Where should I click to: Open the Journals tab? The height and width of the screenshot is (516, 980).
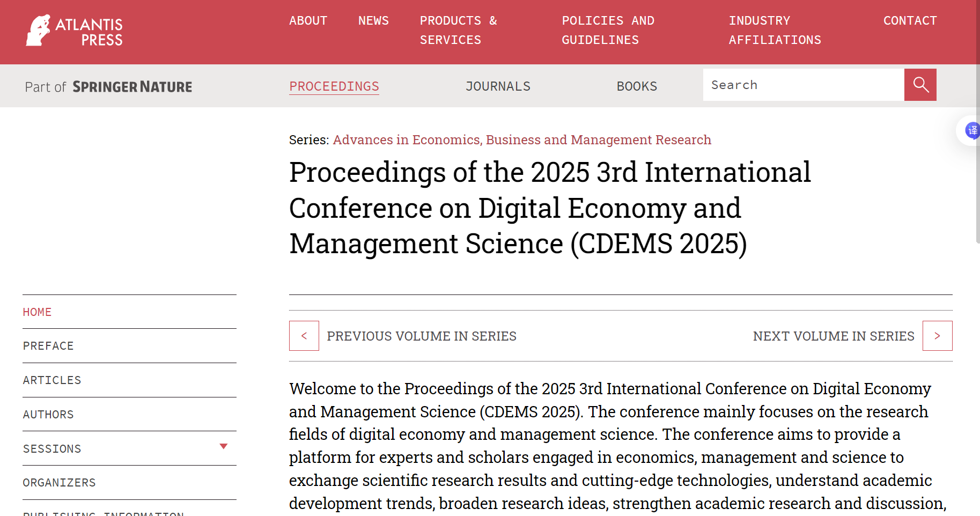[498, 86]
